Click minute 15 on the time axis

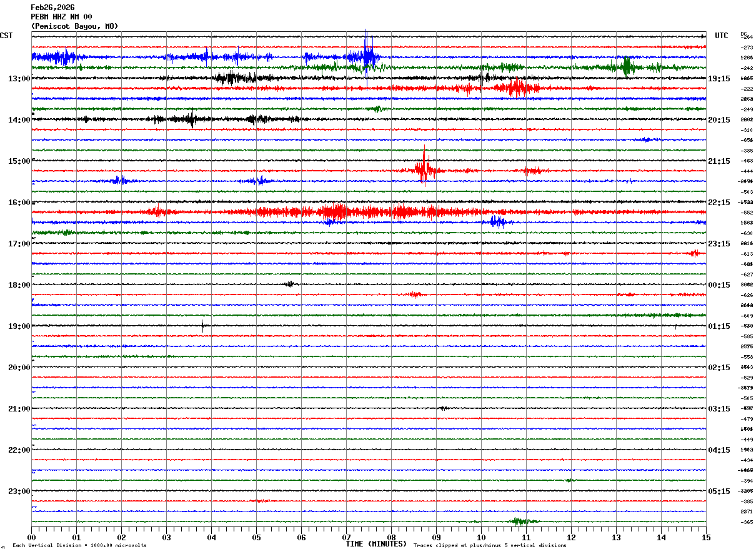[x=705, y=537]
